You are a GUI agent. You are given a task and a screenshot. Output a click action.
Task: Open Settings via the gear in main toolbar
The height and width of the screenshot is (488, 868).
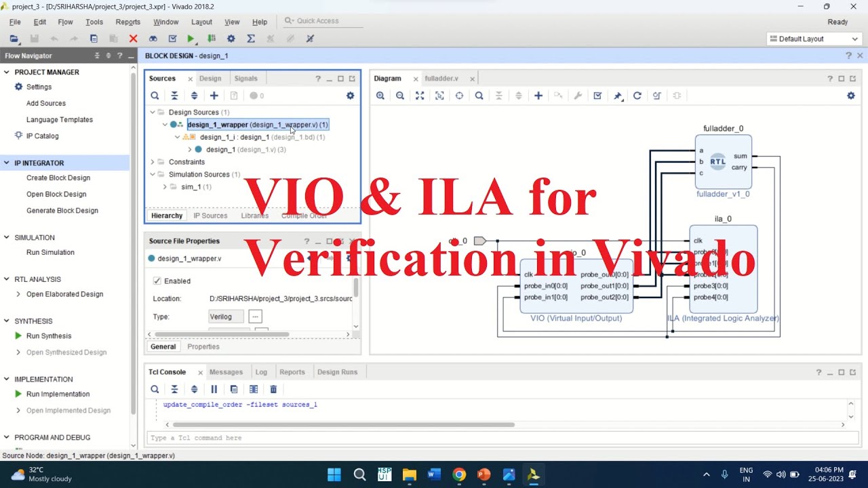231,39
